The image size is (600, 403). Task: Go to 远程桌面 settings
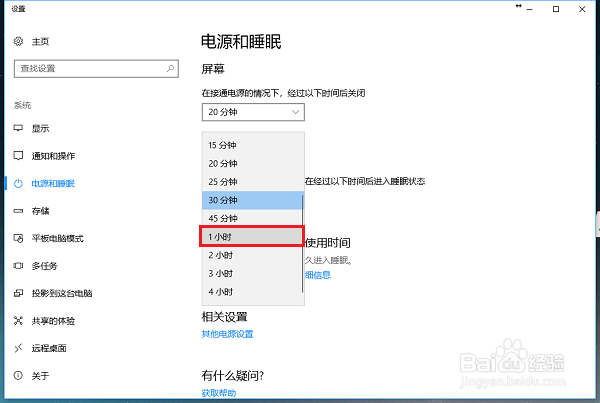point(49,348)
